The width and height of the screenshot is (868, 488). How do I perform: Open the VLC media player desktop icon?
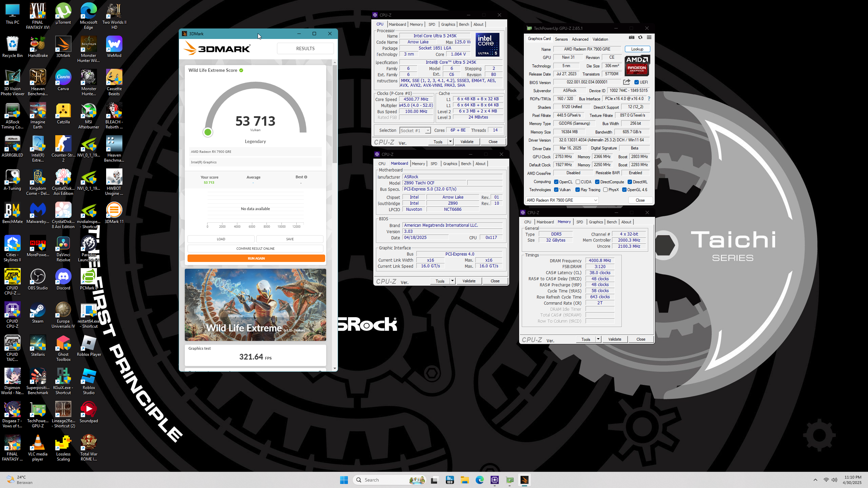tap(38, 448)
